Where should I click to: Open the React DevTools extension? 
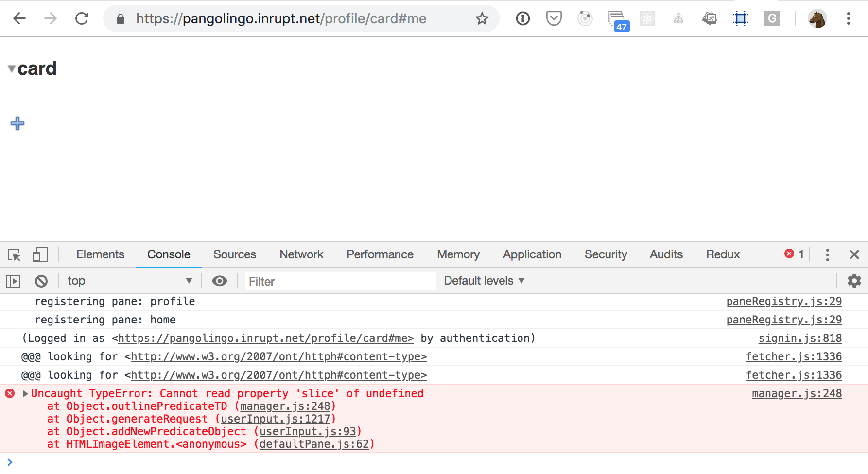pos(647,18)
